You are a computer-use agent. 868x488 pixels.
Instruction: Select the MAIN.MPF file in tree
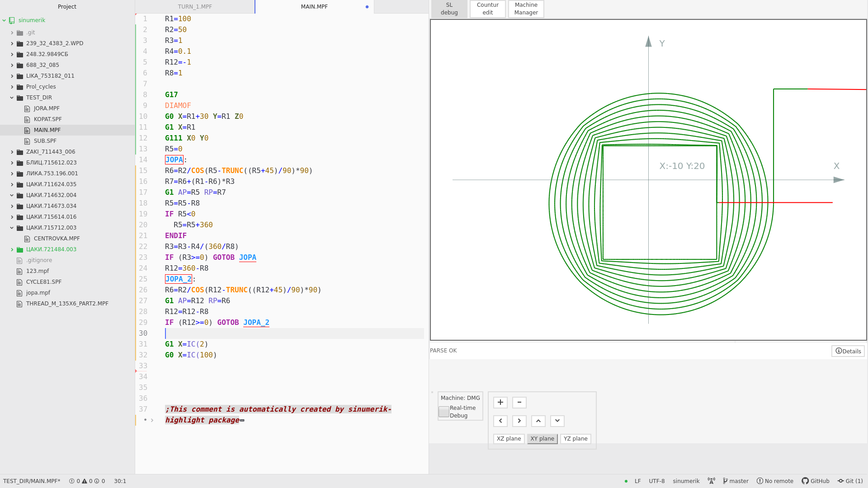(67, 130)
